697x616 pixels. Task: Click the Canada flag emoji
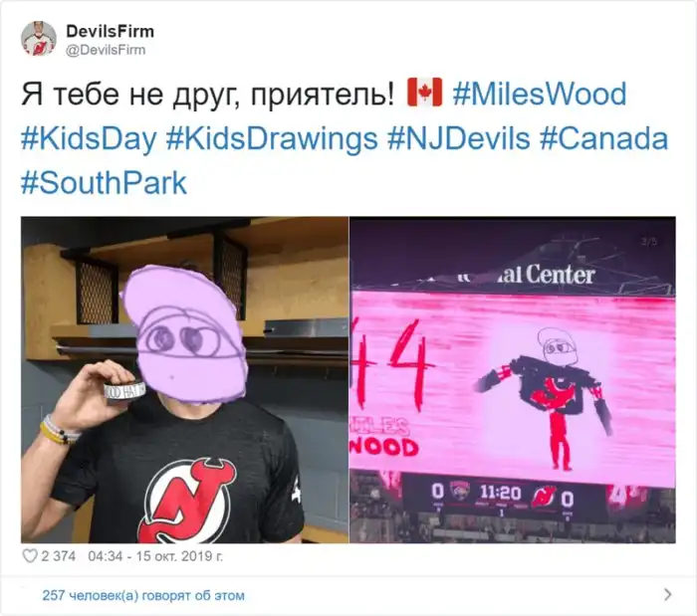[x=424, y=93]
